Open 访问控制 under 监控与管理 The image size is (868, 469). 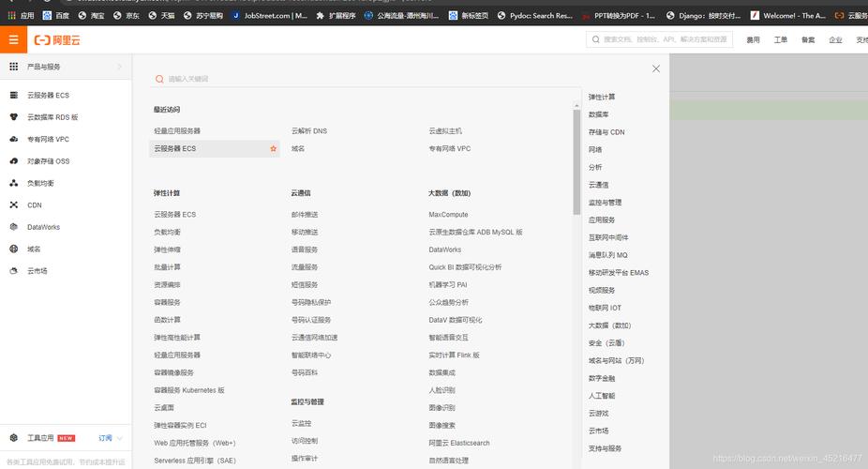(x=305, y=441)
